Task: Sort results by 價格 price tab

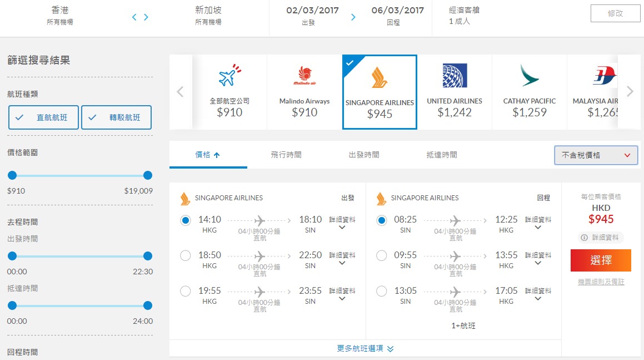Action: point(208,155)
